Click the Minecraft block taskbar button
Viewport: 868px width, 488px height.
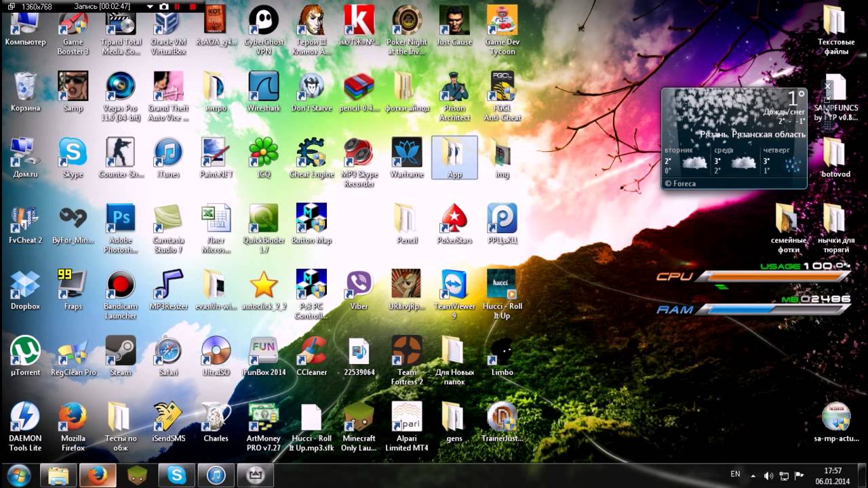pyautogui.click(x=137, y=475)
